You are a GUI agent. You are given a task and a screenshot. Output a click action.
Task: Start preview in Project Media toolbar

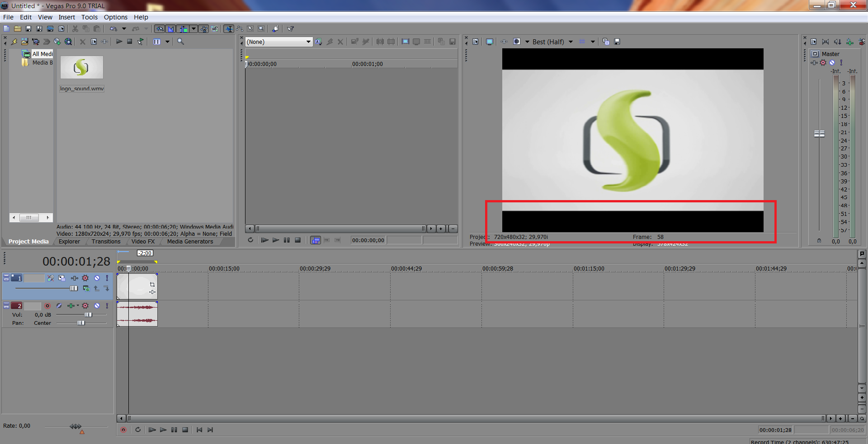119,42
